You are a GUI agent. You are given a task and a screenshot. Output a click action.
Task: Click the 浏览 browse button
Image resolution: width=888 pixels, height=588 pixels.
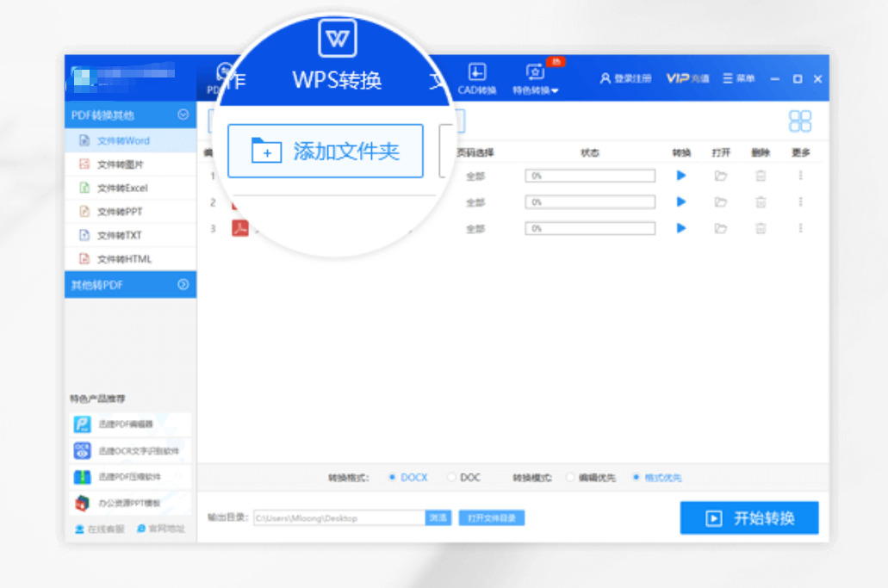(x=438, y=517)
